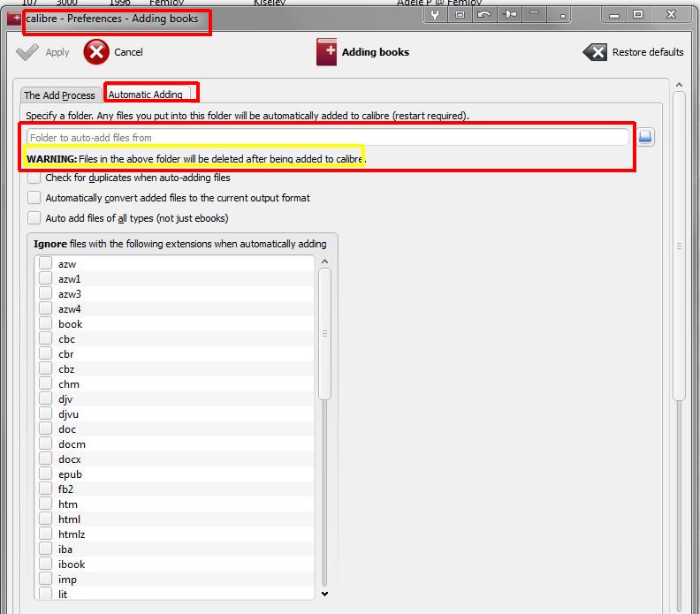Select the azw1 row label
700x614 pixels.
pos(70,279)
